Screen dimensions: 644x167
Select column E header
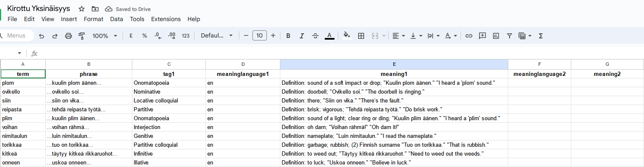click(x=394, y=64)
